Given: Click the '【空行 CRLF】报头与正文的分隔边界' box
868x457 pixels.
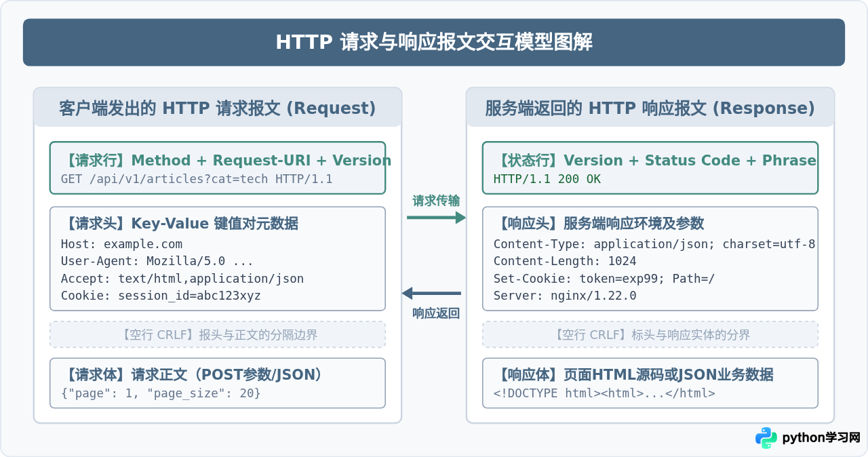Looking at the screenshot, I should [218, 334].
